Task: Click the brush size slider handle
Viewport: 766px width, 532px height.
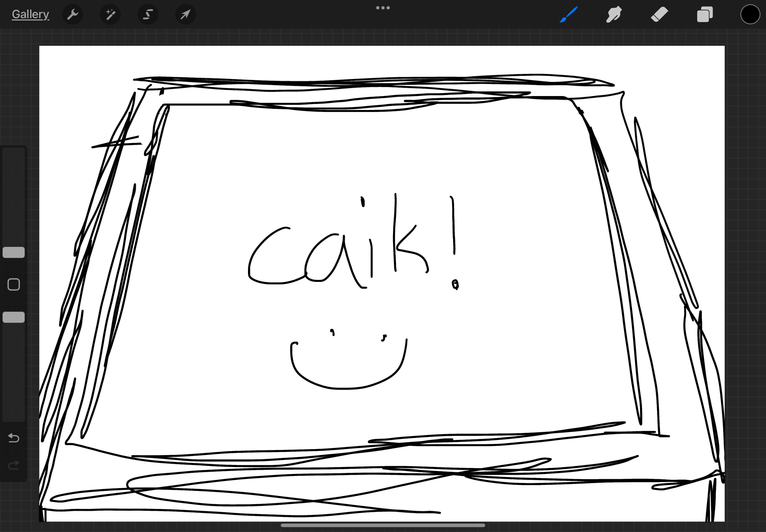Action: 14,252
